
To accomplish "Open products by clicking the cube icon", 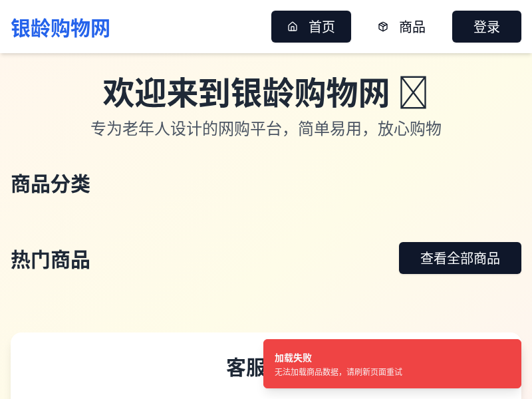I will (383, 27).
